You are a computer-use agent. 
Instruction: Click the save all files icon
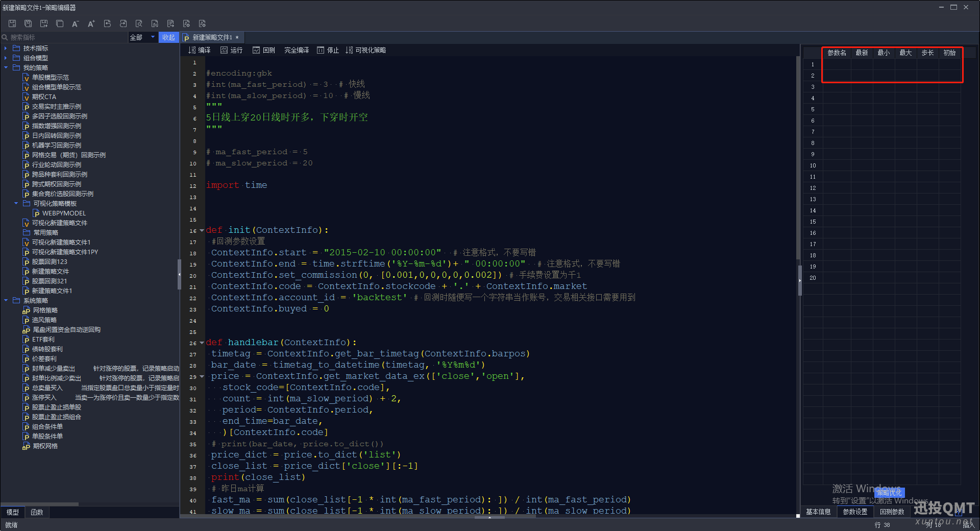pyautogui.click(x=28, y=23)
